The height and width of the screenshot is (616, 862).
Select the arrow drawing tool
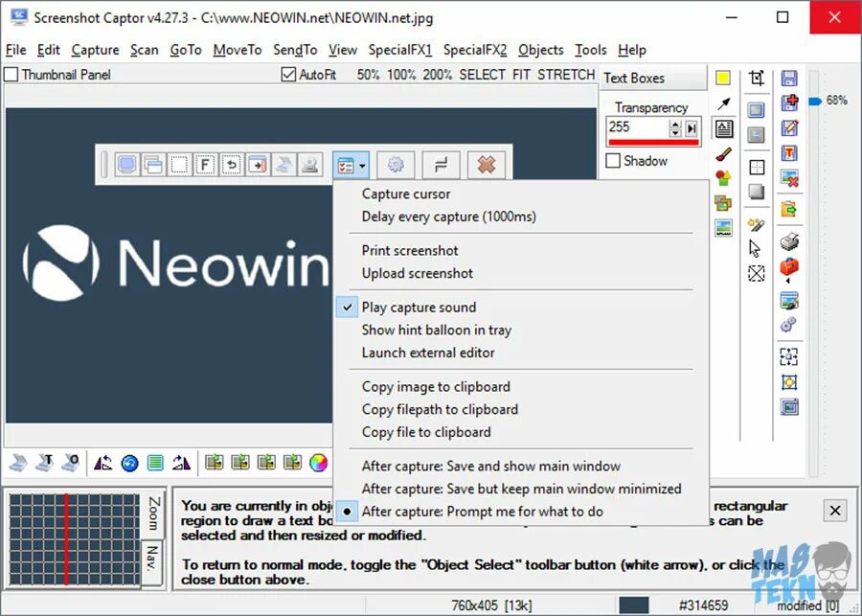coord(723,103)
